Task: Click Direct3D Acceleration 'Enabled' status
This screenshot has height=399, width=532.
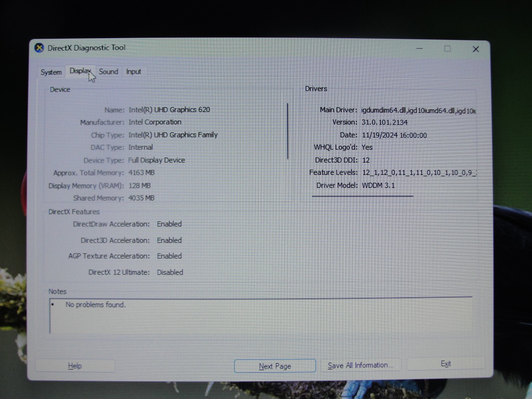Action: pos(169,240)
